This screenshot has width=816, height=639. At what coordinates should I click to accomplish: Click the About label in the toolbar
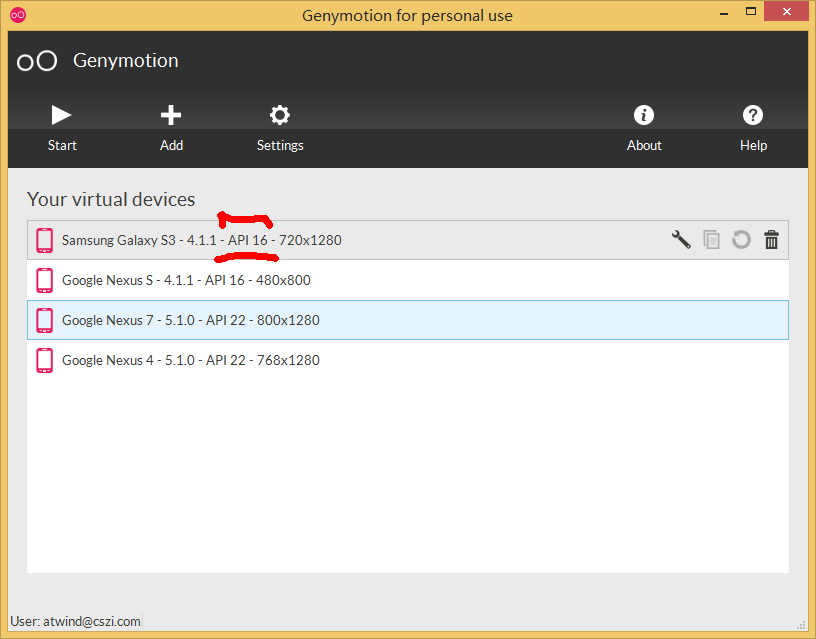click(x=644, y=145)
